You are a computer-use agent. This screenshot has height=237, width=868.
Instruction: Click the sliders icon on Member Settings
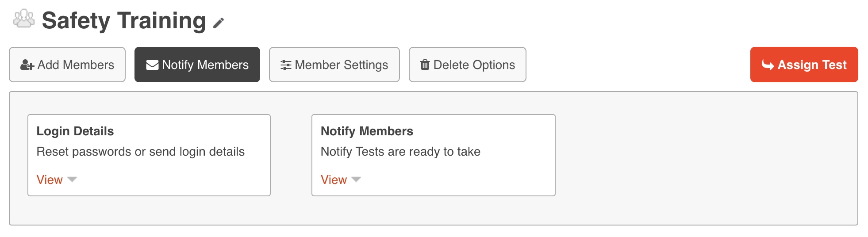click(286, 65)
